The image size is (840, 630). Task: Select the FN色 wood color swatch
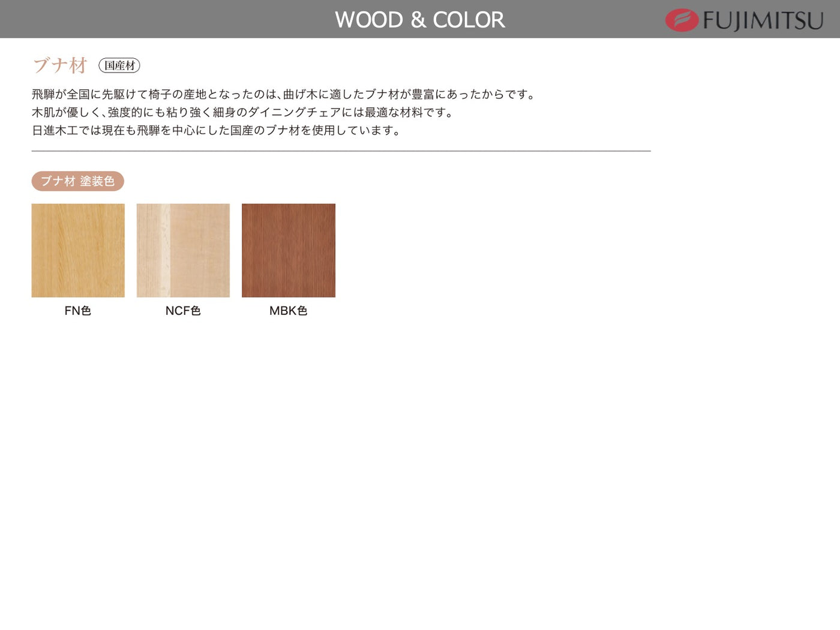pos(78,250)
